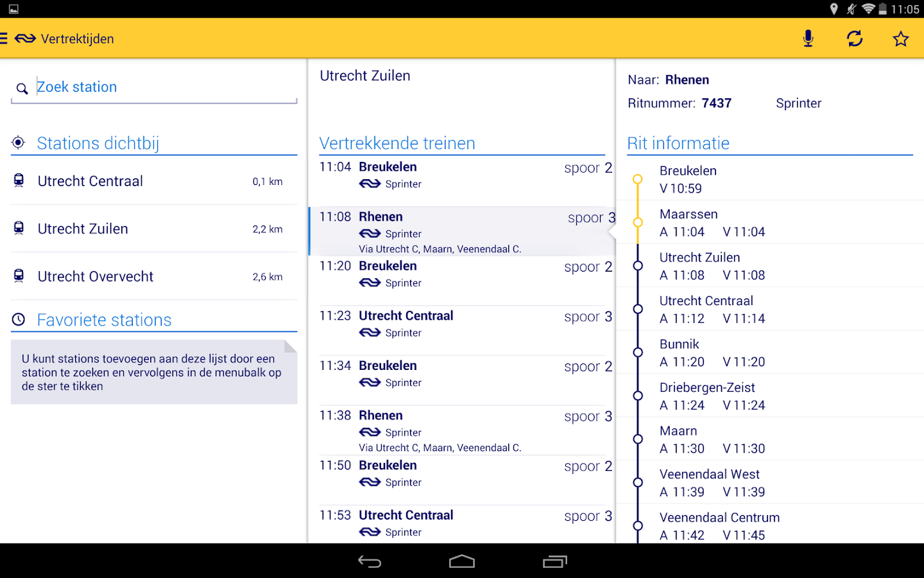924x578 pixels.
Task: Open 11:38 Rhenen departure
Action: 462,430
